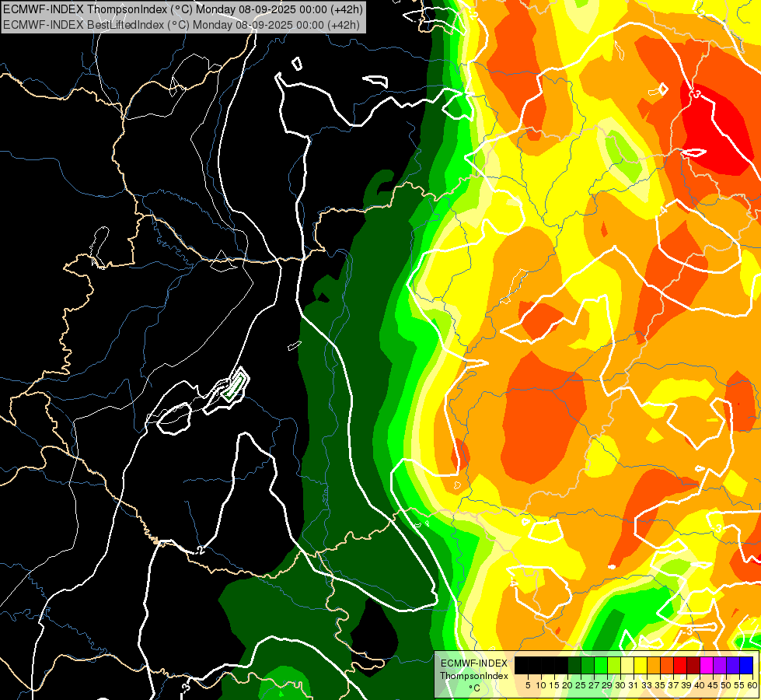
Task: Click legend scale value '5'
Action: (528, 685)
